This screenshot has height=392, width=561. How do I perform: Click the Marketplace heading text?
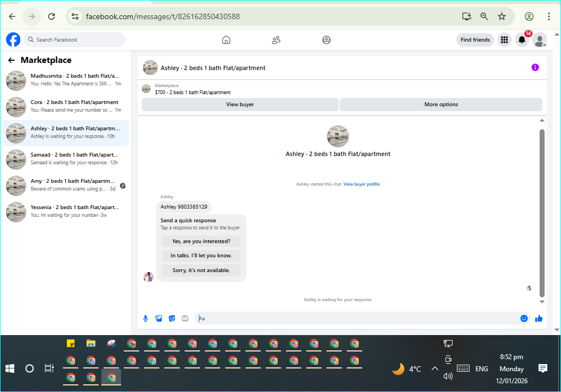(46, 60)
